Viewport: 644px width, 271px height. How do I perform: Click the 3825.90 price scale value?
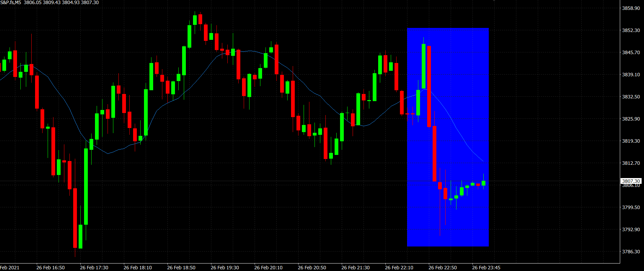(x=631, y=119)
